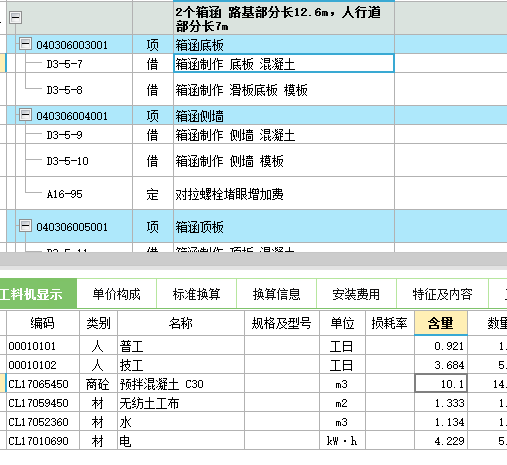Click the 商砼 category cell

click(x=98, y=384)
